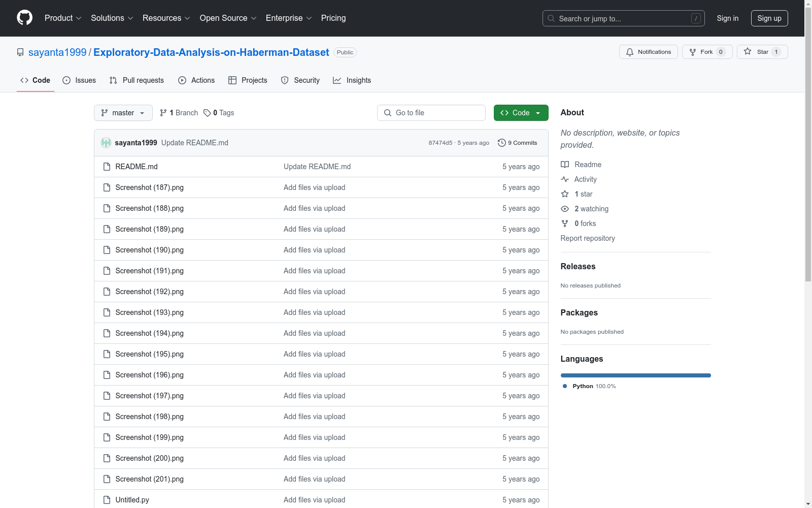This screenshot has height=508, width=812.
Task: Click the file icon for Screenshot (189).png
Action: [107, 229]
